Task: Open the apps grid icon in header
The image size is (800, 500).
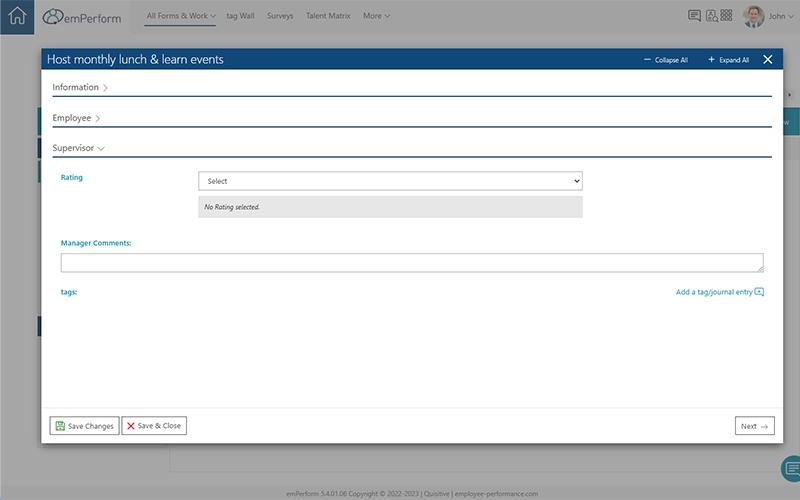Action: [726, 15]
